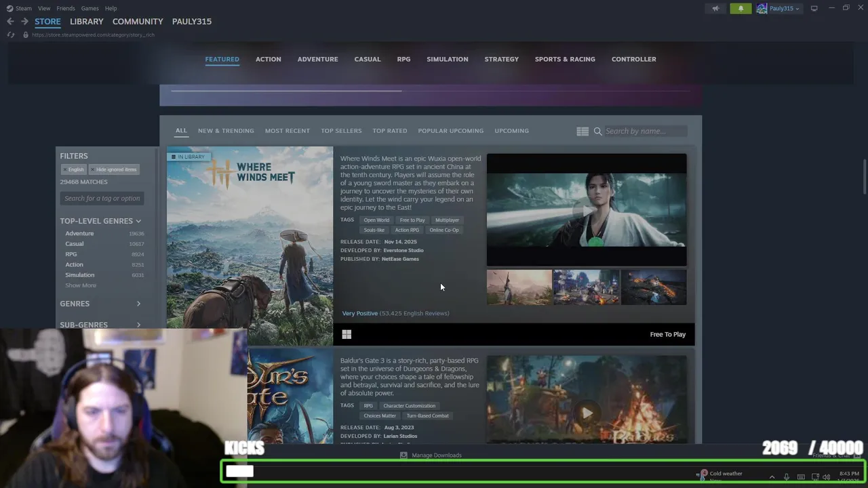Viewport: 868px width, 488px height.
Task: Switch to the Top Sellers tab
Action: 341,131
